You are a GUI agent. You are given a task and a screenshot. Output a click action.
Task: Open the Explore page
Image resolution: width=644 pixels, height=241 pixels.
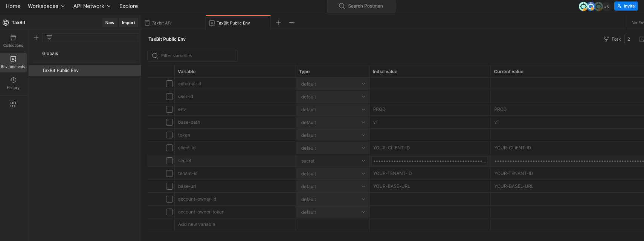[x=128, y=6]
